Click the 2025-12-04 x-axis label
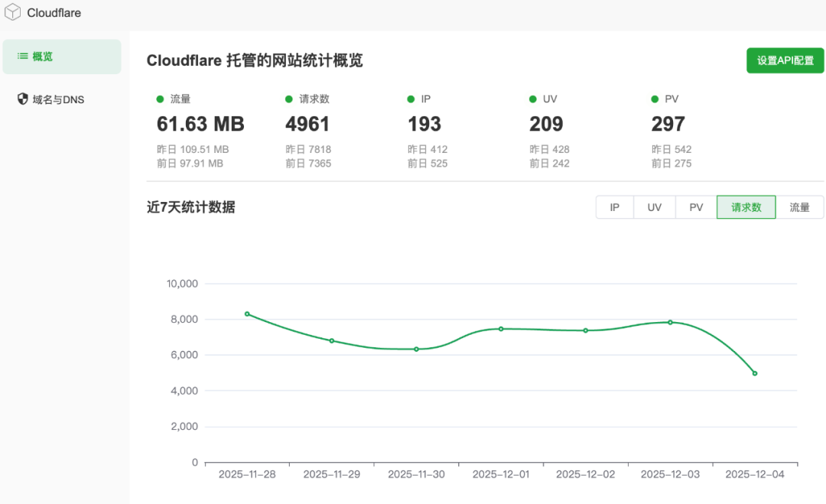826x504 pixels. tap(755, 474)
